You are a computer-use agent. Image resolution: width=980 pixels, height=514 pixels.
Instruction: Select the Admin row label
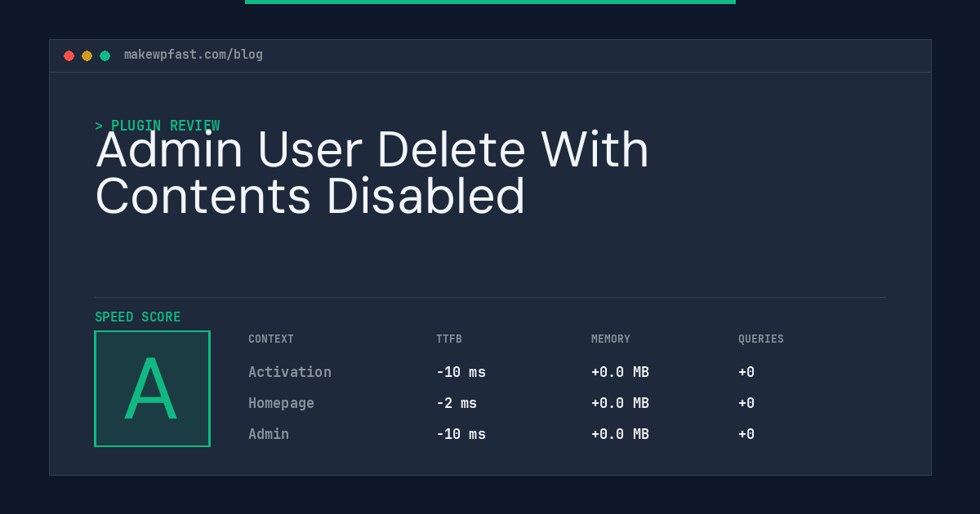point(269,434)
